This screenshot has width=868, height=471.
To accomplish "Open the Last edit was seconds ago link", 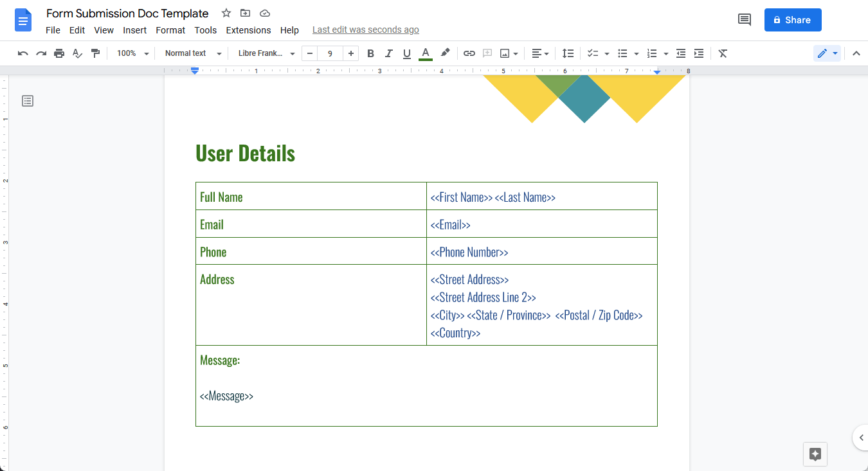I will 365,30.
